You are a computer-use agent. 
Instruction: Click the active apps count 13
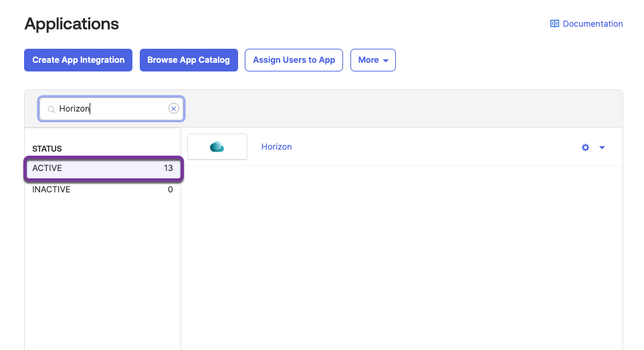(x=169, y=168)
